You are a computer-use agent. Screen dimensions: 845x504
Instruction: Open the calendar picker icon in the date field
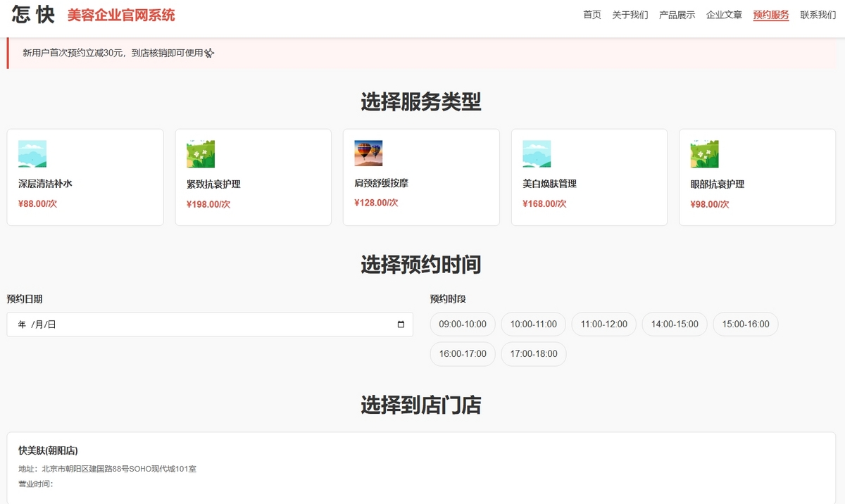tap(401, 325)
